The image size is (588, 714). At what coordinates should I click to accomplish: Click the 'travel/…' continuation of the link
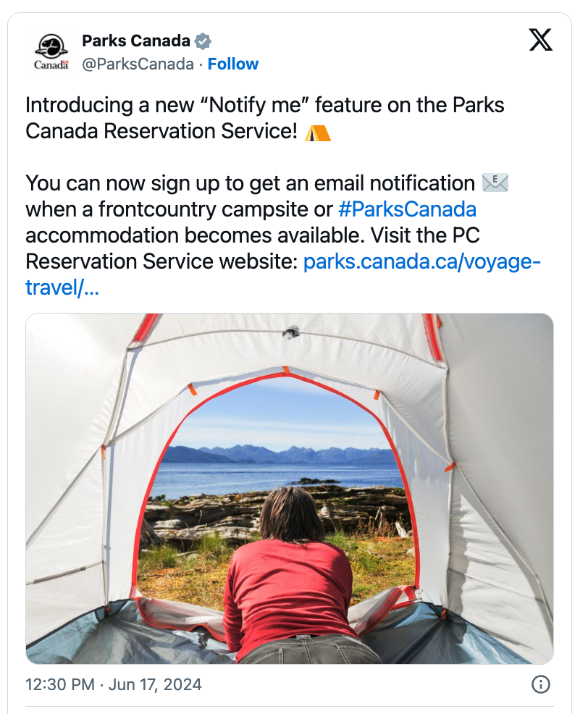(62, 287)
